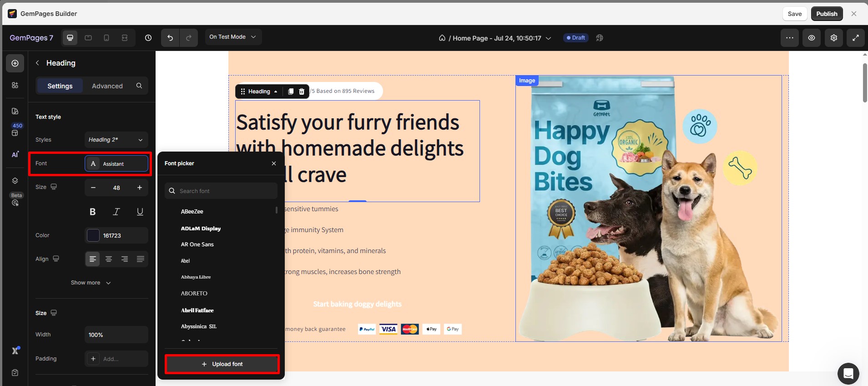Viewport: 868px width, 386px height.
Task: Open the Heading 2 styles dropdown
Action: pos(116,140)
